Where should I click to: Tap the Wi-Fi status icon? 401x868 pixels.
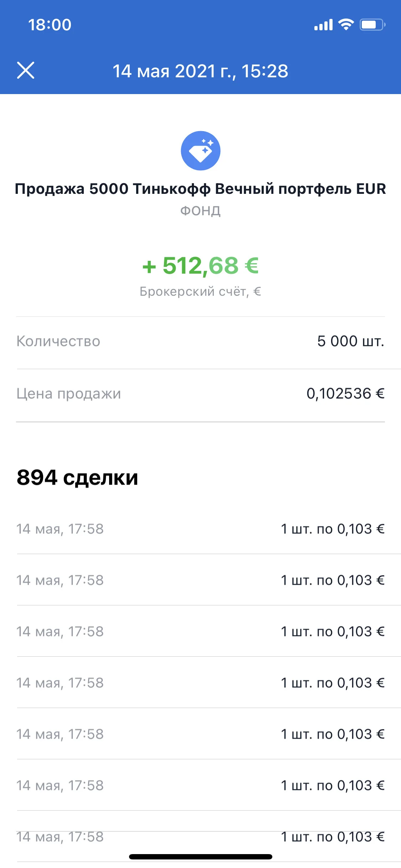tap(346, 25)
